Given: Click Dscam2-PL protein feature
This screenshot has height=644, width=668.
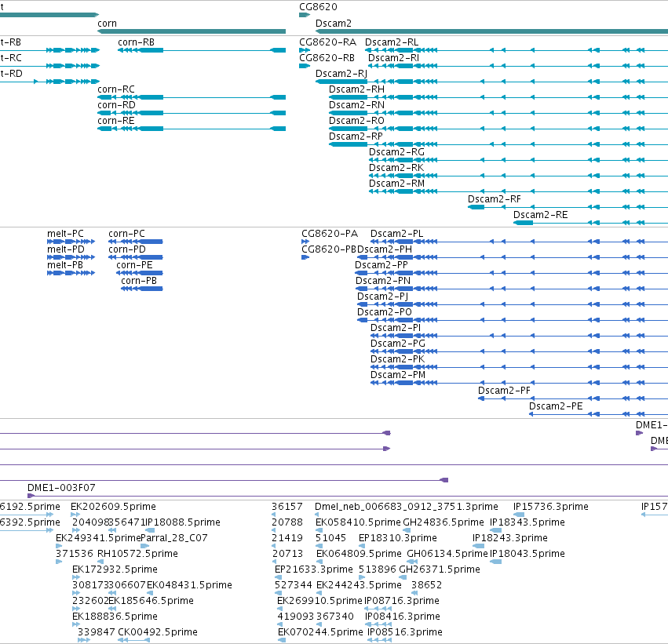Looking at the screenshot, I should (397, 234).
